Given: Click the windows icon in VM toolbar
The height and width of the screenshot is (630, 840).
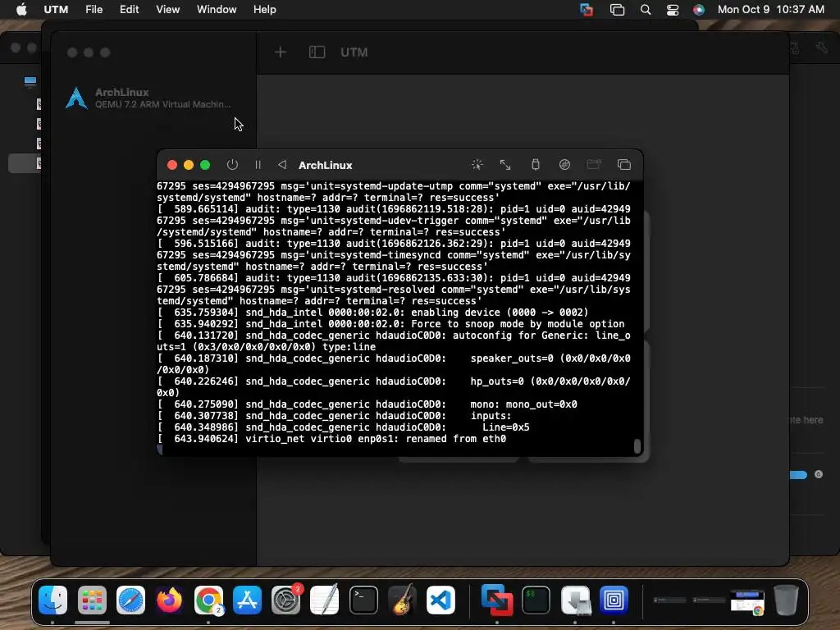Looking at the screenshot, I should pyautogui.click(x=623, y=164).
